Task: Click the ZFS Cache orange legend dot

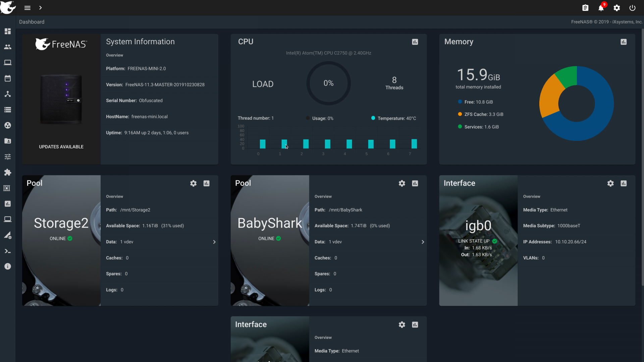Action: (x=460, y=114)
